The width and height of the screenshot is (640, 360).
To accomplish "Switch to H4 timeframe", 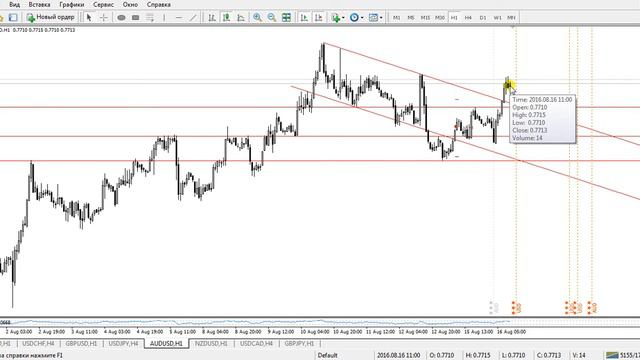I will pos(468,18).
